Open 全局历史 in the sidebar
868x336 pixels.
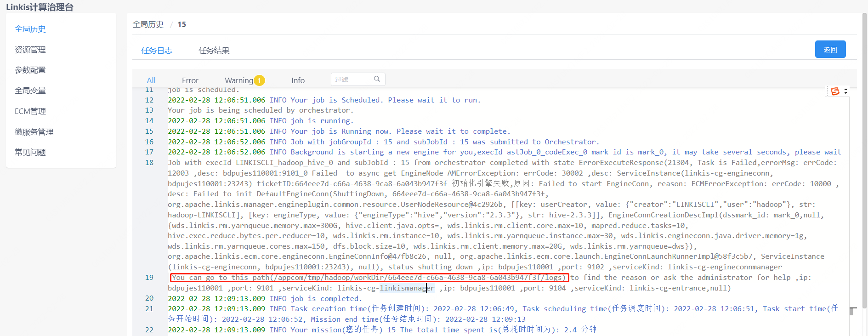pyautogui.click(x=30, y=29)
